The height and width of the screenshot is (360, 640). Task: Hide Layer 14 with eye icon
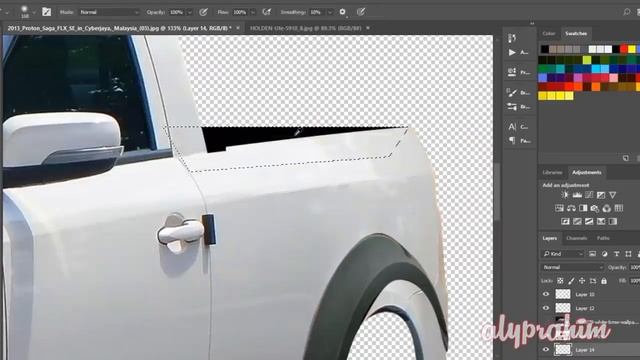[x=546, y=349]
